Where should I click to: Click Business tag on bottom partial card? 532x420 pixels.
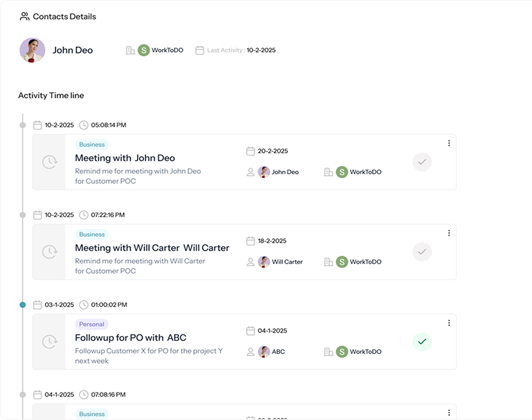[92, 414]
